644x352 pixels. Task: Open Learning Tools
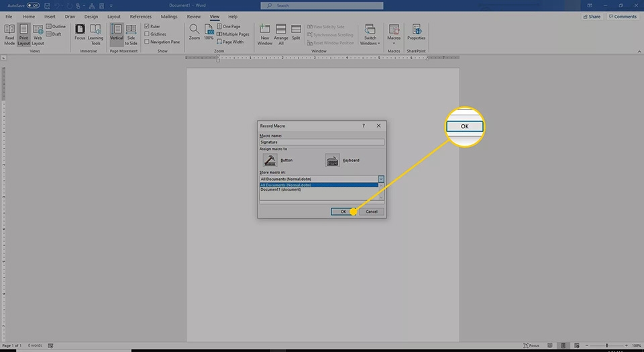pyautogui.click(x=95, y=34)
